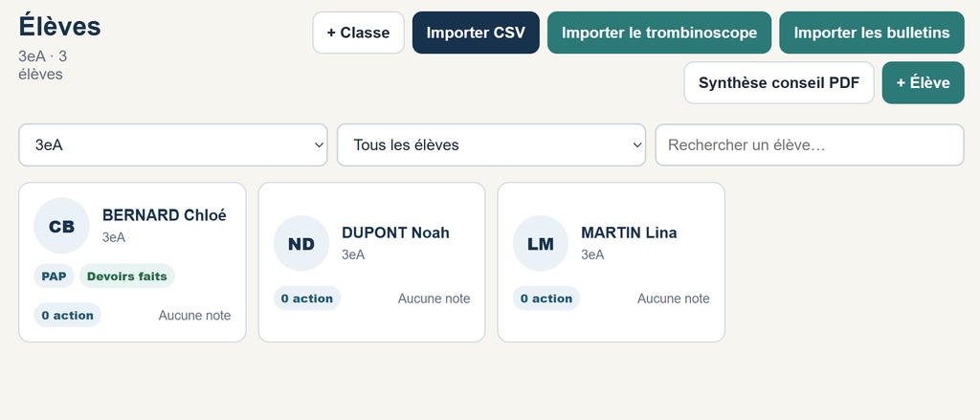This screenshot has width=980, height=420.
Task: Click Importer le trombinoscope
Action: [659, 33]
